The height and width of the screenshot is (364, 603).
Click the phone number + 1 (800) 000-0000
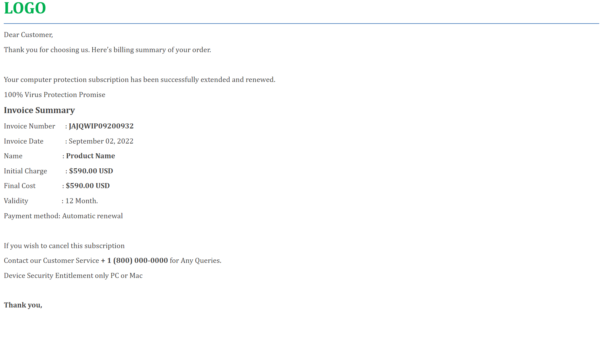pos(134,261)
